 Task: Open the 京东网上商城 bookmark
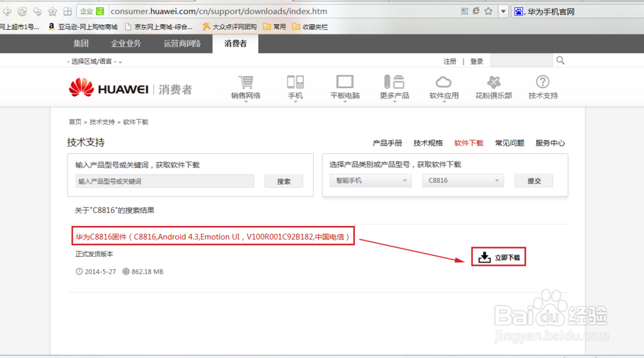(158, 26)
